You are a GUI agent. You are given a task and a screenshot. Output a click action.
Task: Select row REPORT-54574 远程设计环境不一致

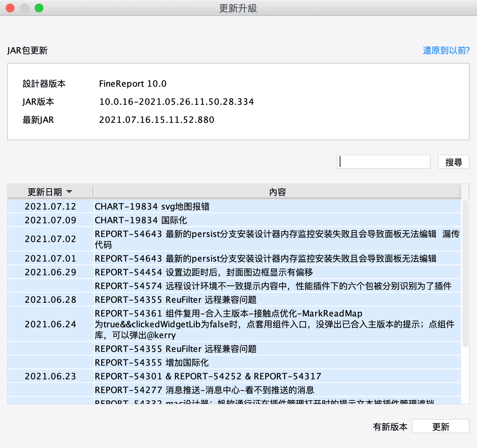point(278,286)
